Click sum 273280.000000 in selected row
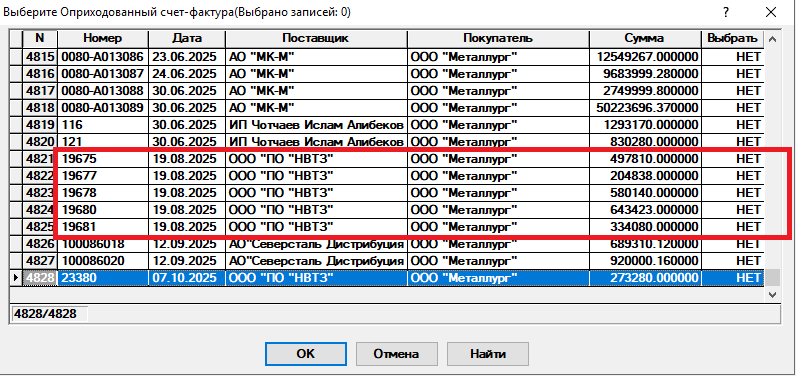 (645, 278)
